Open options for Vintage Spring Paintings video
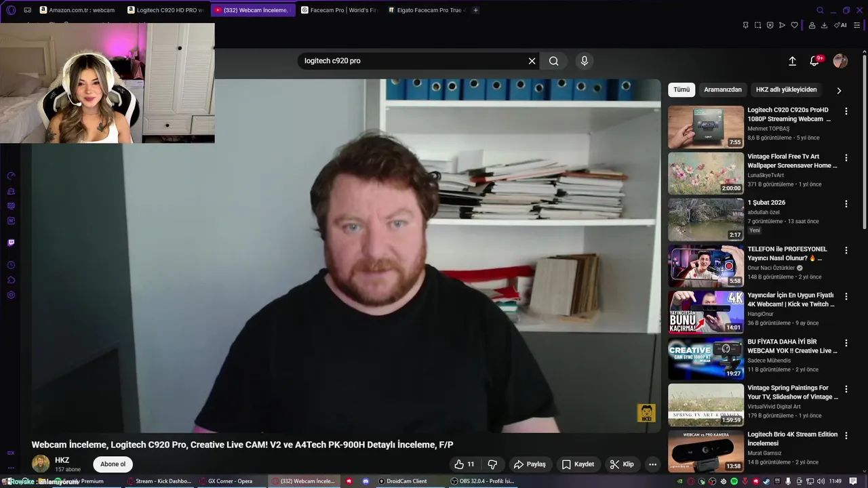Viewport: 868px width, 488px height. pos(846,388)
